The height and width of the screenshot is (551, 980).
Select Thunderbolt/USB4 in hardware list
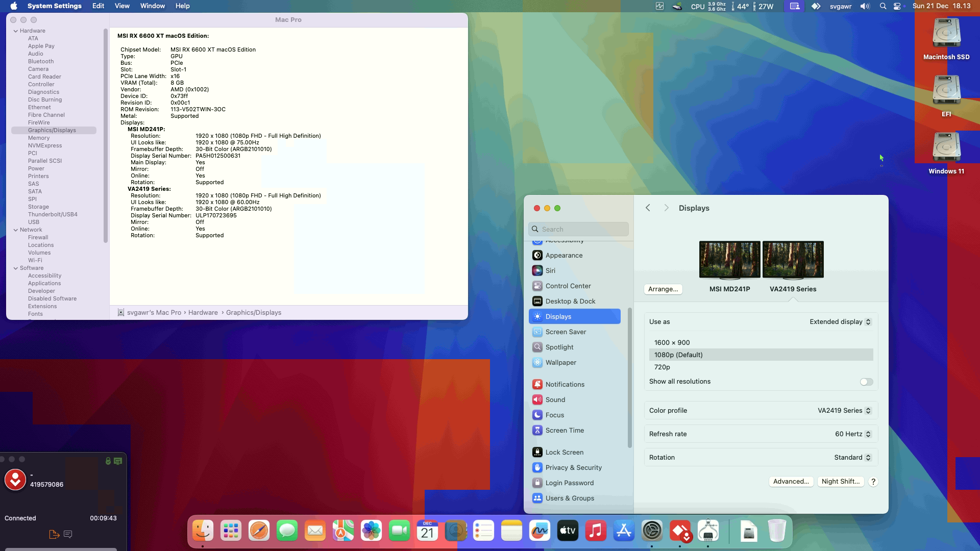(54, 215)
